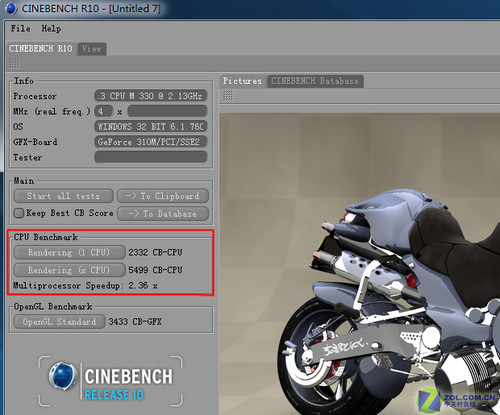Click the Processor name field

pyautogui.click(x=151, y=96)
